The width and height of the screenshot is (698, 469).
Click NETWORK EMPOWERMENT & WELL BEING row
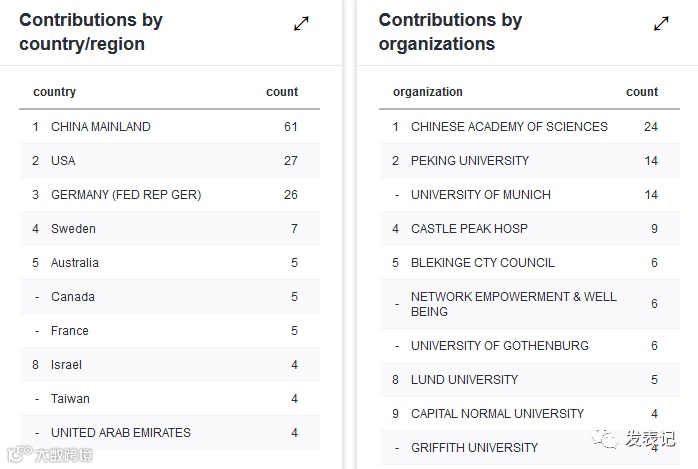514,304
